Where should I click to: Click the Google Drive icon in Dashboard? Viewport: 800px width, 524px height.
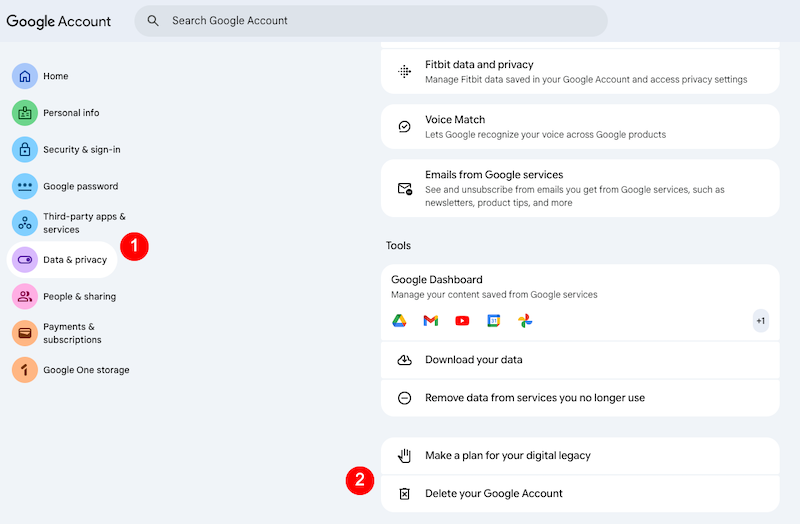point(399,321)
